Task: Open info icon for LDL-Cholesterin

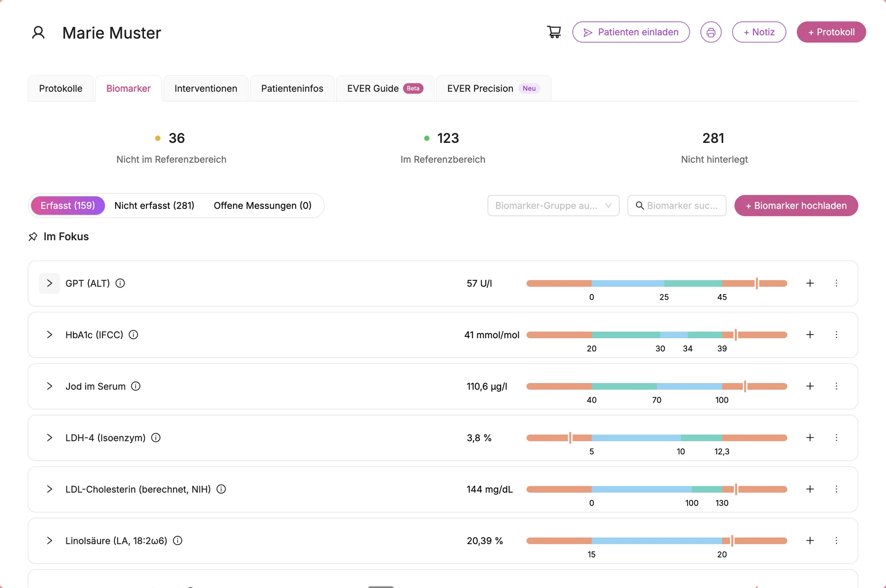Action: (x=221, y=489)
